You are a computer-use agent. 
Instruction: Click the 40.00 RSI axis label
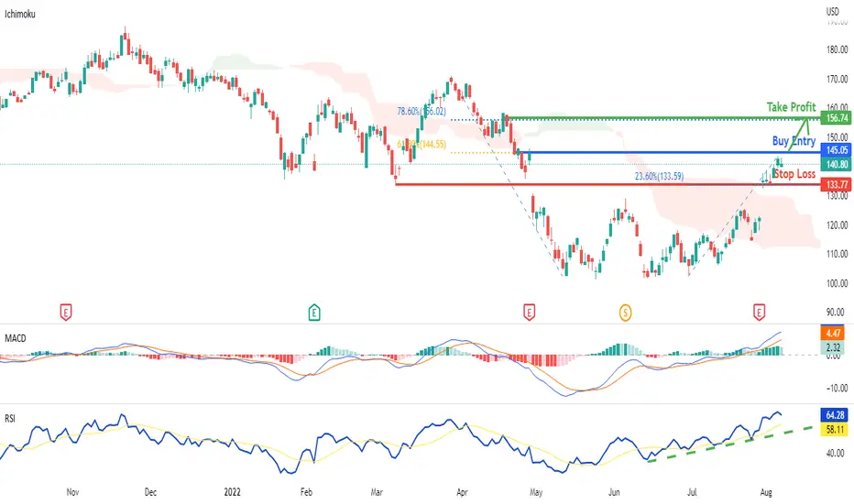click(836, 454)
